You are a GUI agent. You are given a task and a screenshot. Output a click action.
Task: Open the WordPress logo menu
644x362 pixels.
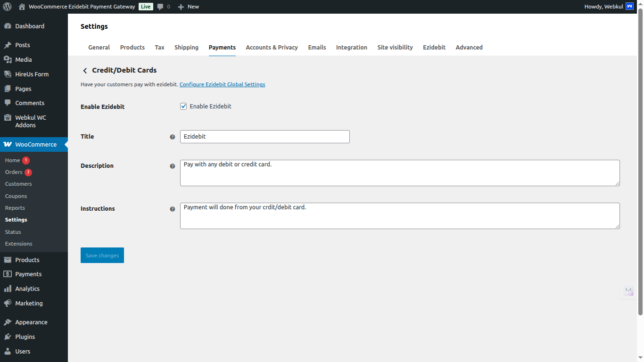[7, 6]
